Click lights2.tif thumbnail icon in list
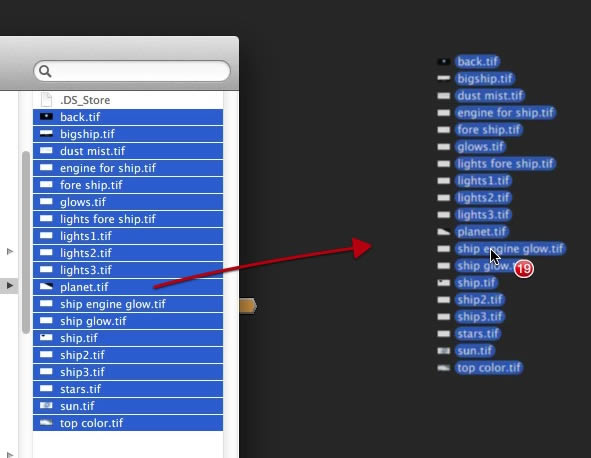Screen dimensions: 591x458 point(46,253)
